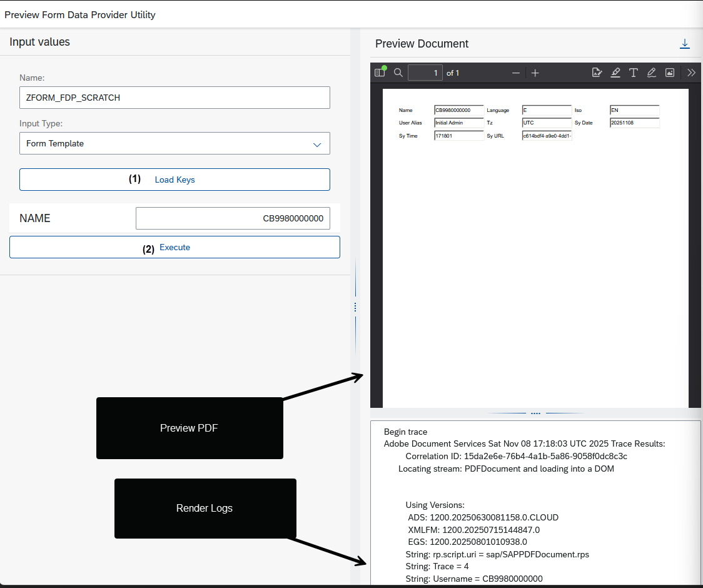
Task: Click the PDF page number box
Action: tap(425, 73)
